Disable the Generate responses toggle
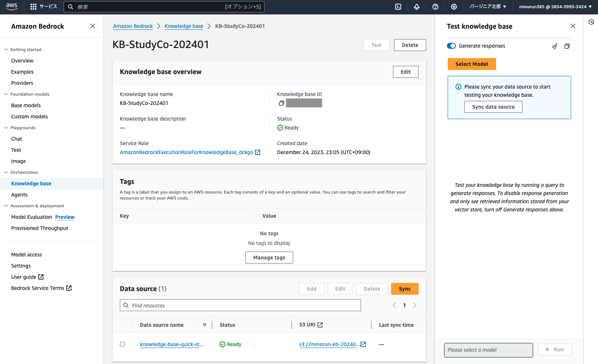This screenshot has height=364, width=598. tap(451, 45)
